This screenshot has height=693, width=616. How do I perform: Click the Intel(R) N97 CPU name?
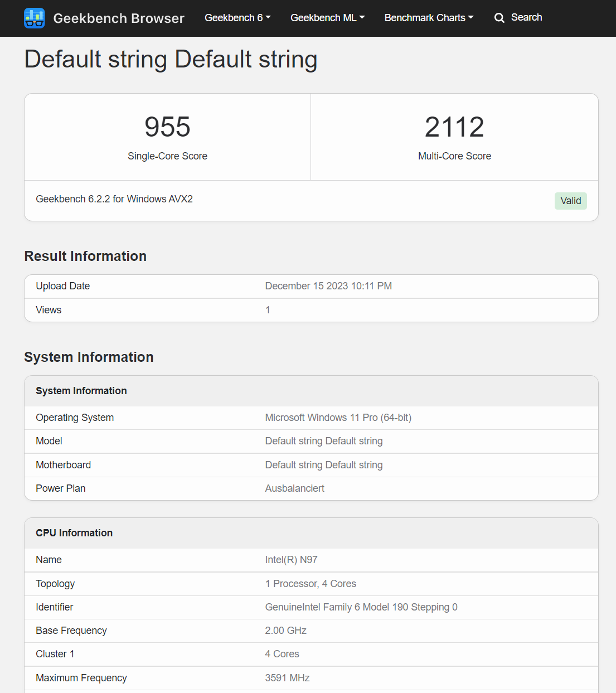(291, 560)
